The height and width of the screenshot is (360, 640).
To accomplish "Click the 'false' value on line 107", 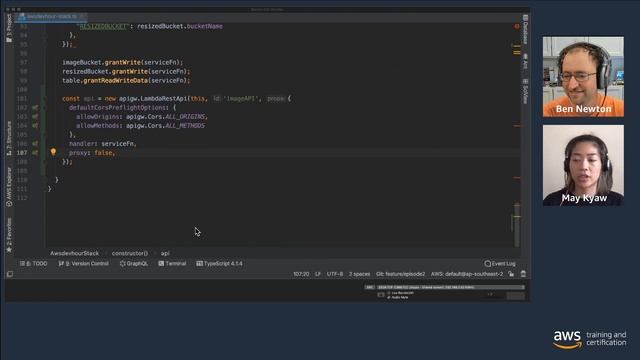I will click(103, 153).
